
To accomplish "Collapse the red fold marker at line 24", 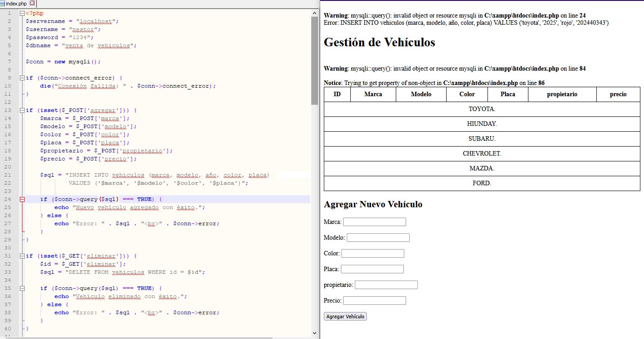I will click(x=22, y=199).
